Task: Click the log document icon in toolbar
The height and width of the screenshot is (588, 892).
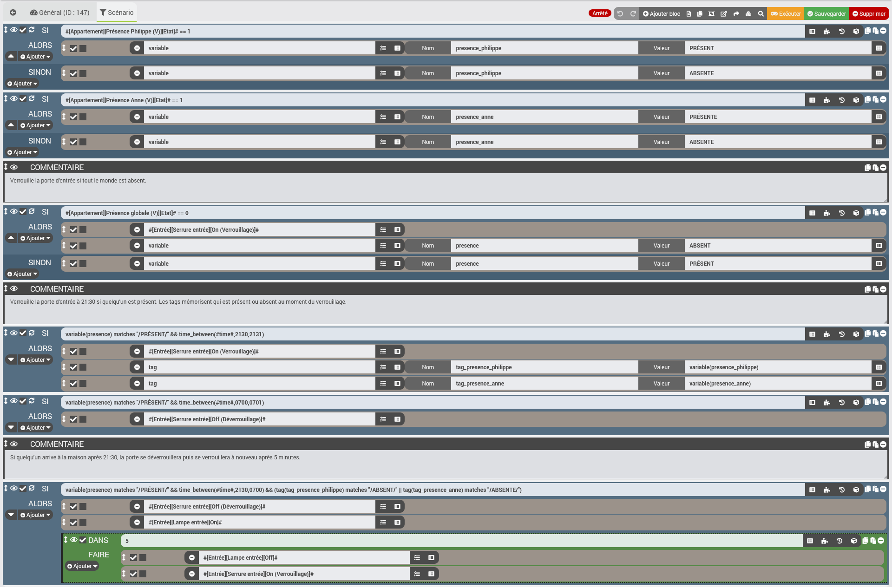Action: 689,14
